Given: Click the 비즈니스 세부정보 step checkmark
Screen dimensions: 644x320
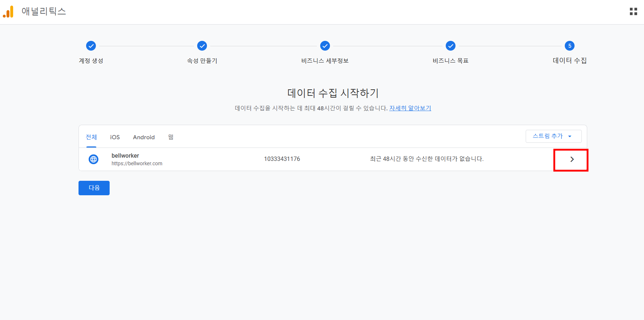Looking at the screenshot, I should [325, 46].
